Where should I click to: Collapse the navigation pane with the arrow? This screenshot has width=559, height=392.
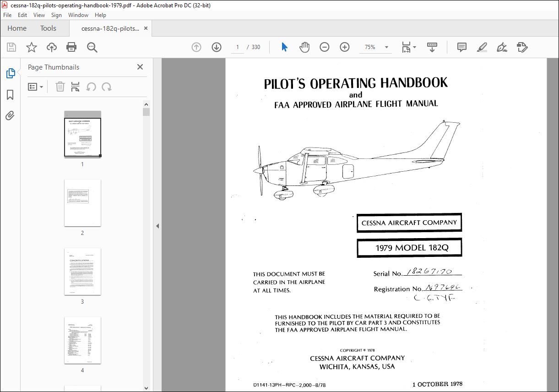(x=157, y=226)
